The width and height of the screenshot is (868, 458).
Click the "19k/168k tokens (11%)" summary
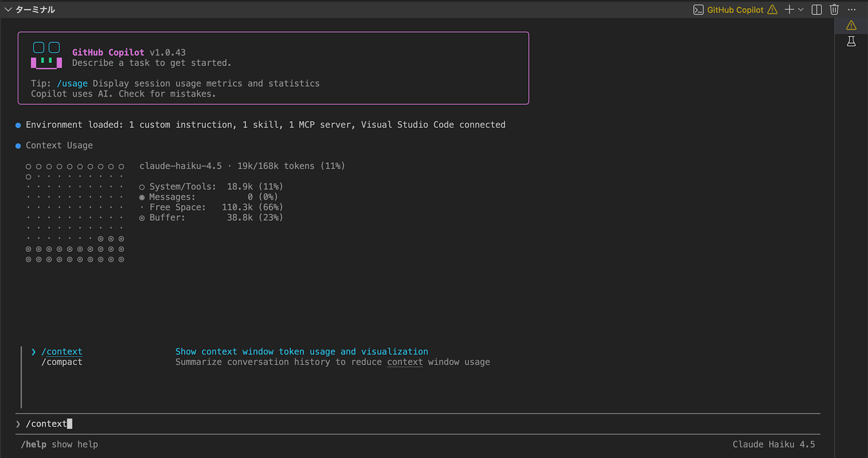291,166
